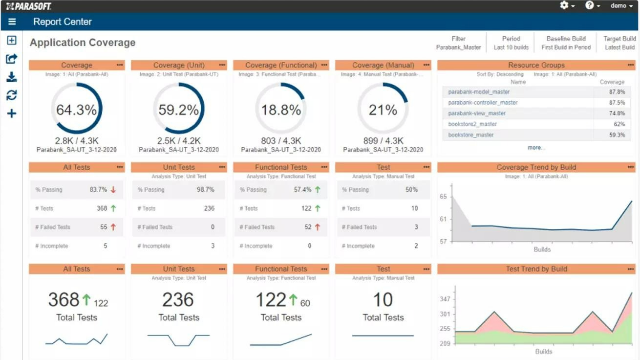Open parabank-model_master resource group
Image resolution: width=640 pixels, height=360 pixels.
479,92
